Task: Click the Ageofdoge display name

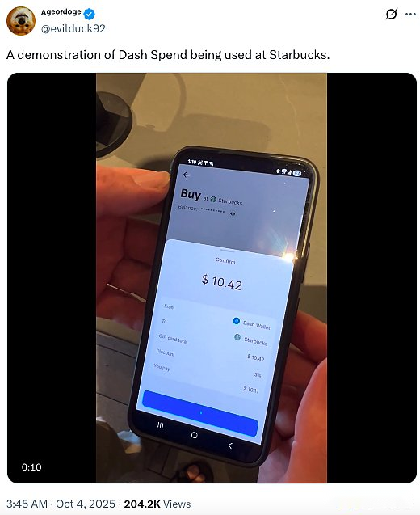Action: click(61, 12)
